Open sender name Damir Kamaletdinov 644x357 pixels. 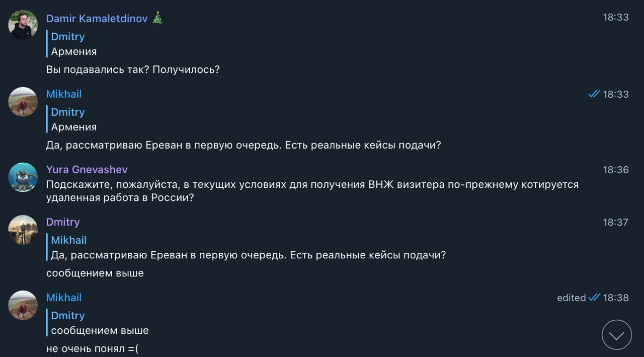(x=97, y=19)
